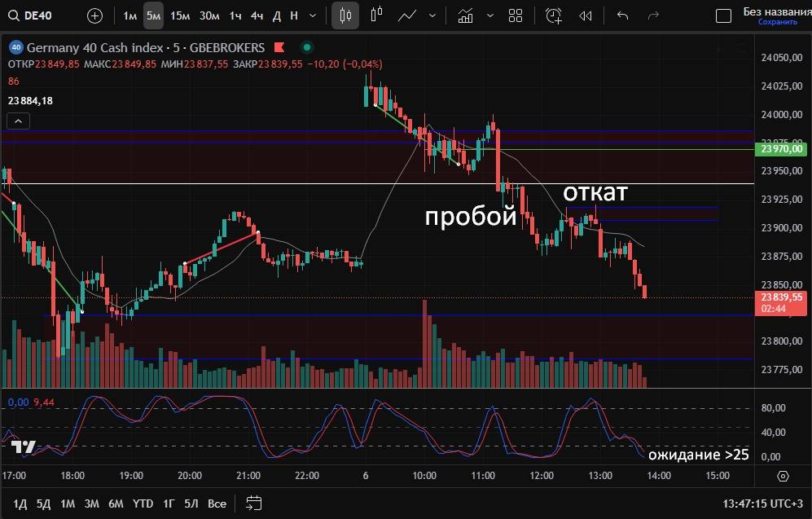Viewport: 812px width, 519px height.
Task: Select the candlestick chart type icon
Action: coord(345,15)
